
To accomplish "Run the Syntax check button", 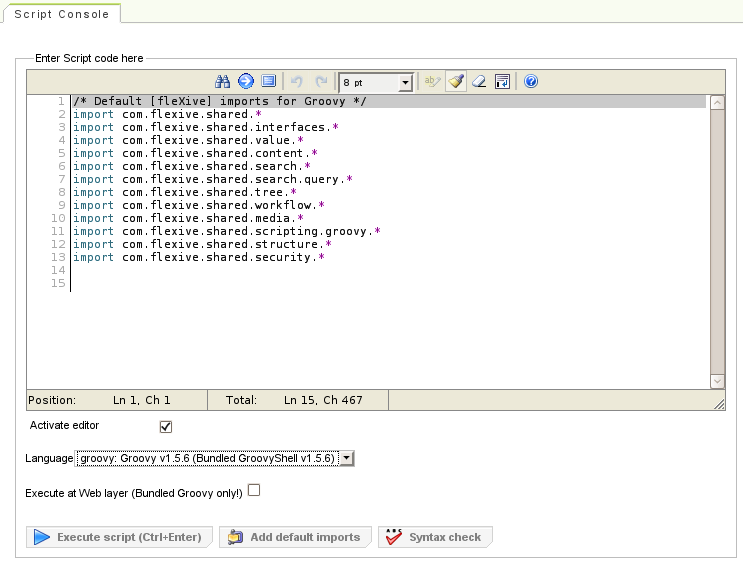I will pos(435,537).
